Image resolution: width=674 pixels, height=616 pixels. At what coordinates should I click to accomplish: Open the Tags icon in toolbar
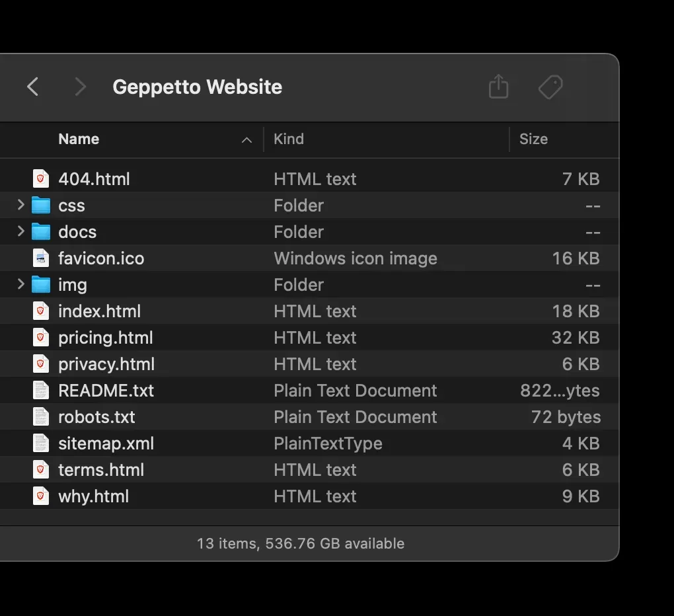click(x=550, y=87)
